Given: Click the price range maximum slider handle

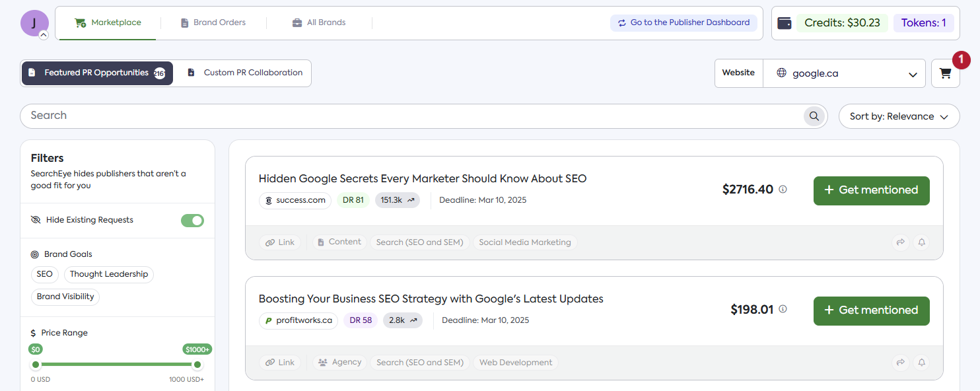Looking at the screenshot, I should click(x=197, y=365).
